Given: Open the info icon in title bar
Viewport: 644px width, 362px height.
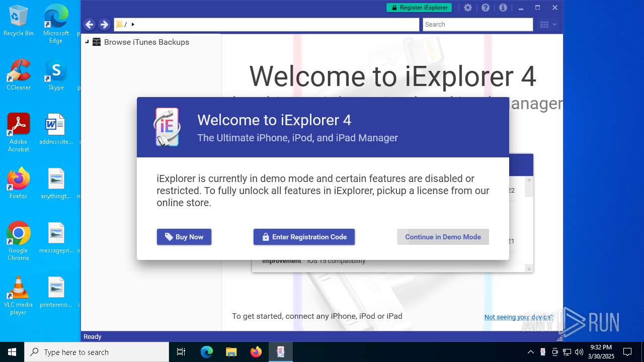Looking at the screenshot, I should [503, 8].
